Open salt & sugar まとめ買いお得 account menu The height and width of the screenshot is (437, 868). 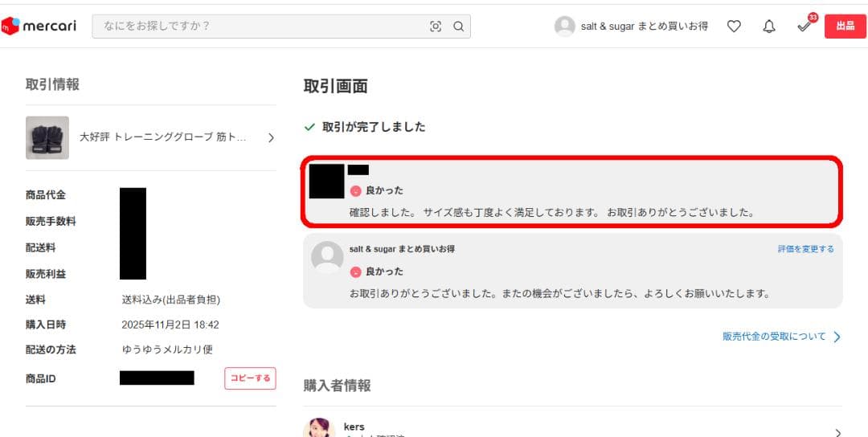[644, 26]
